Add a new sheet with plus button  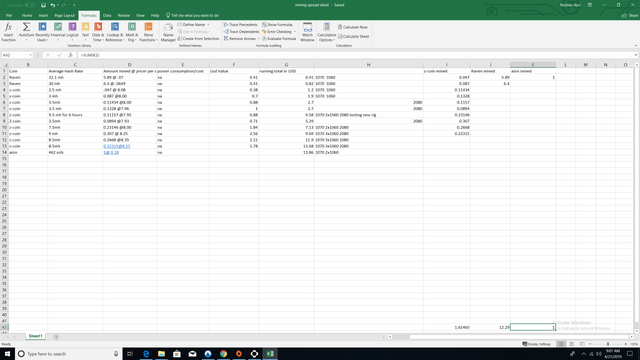(56, 337)
